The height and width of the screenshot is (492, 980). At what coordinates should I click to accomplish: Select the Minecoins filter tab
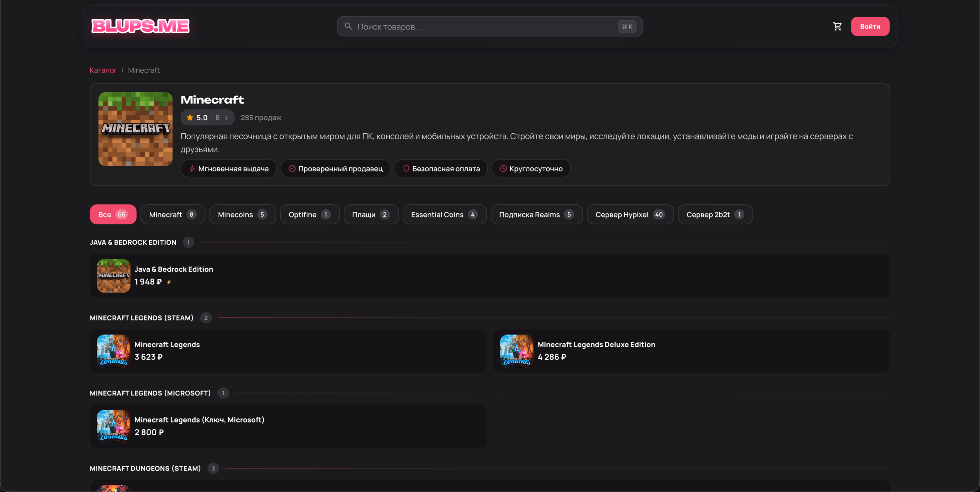243,214
